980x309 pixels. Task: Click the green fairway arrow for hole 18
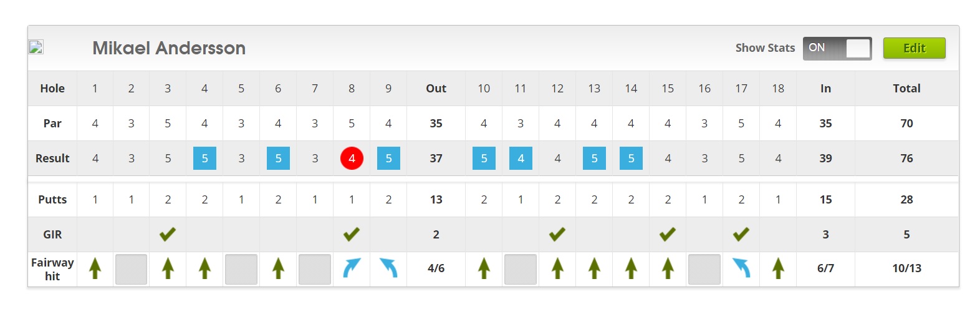pos(778,268)
